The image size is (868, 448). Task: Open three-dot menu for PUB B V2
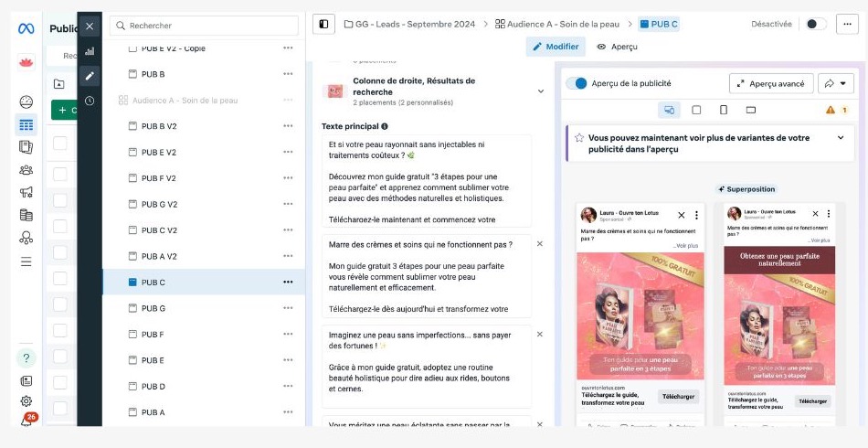click(x=288, y=125)
